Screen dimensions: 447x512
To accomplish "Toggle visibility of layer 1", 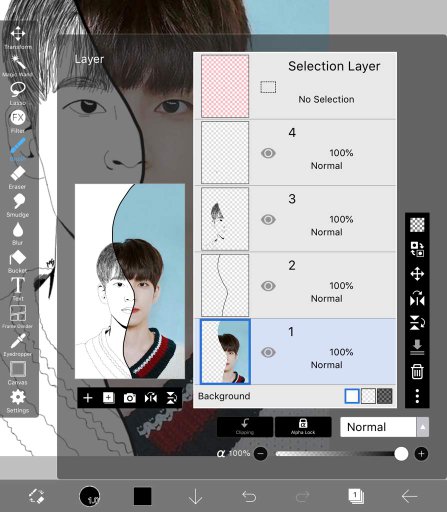I will click(x=268, y=352).
